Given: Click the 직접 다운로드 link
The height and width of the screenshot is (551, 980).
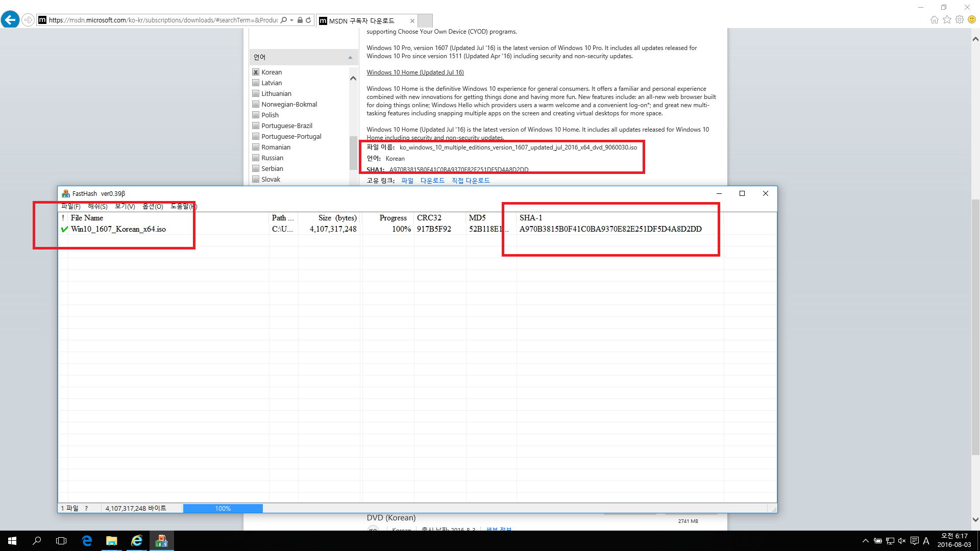Looking at the screenshot, I should [471, 181].
